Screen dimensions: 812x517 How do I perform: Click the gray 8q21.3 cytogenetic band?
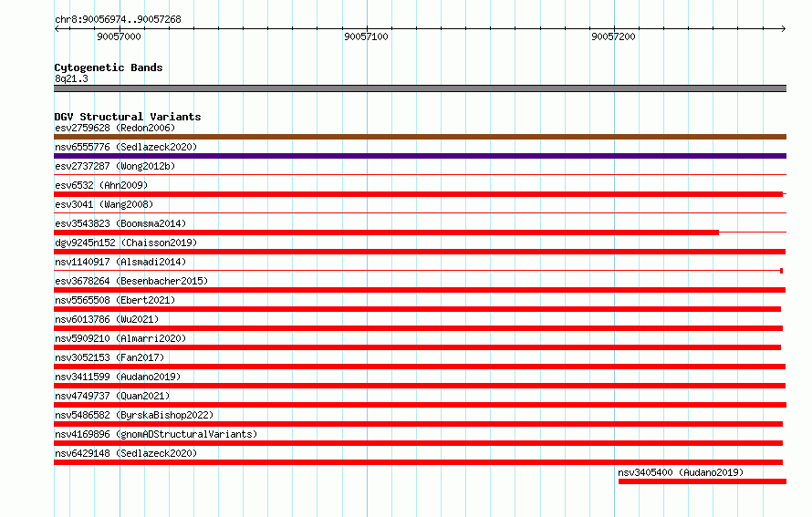(420, 88)
